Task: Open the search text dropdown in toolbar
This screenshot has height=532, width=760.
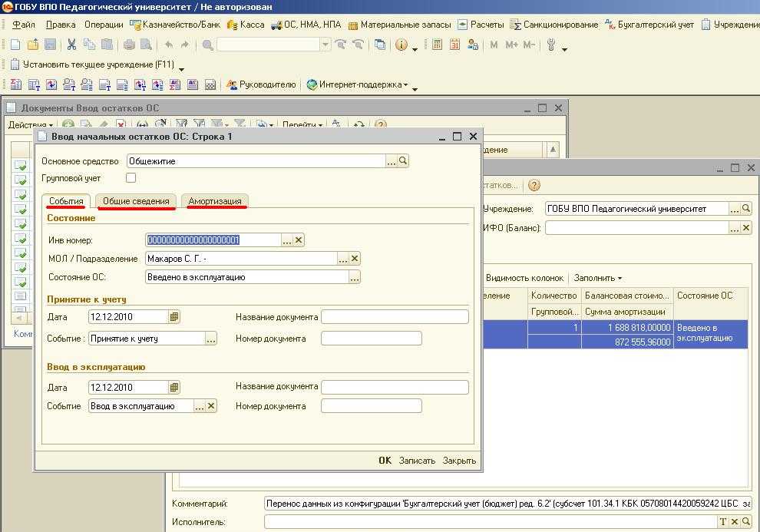Action: pos(325,45)
